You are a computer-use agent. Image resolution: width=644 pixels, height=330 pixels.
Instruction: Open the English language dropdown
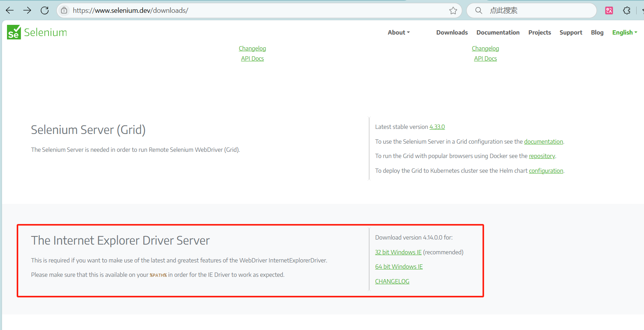(624, 33)
